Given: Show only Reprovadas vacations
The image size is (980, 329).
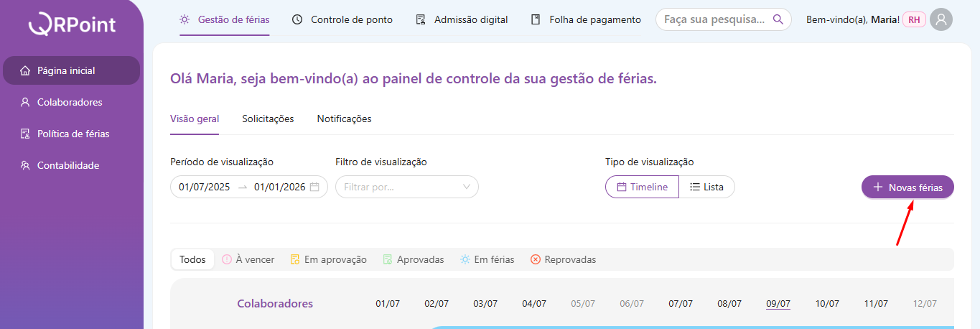Looking at the screenshot, I should [x=563, y=259].
